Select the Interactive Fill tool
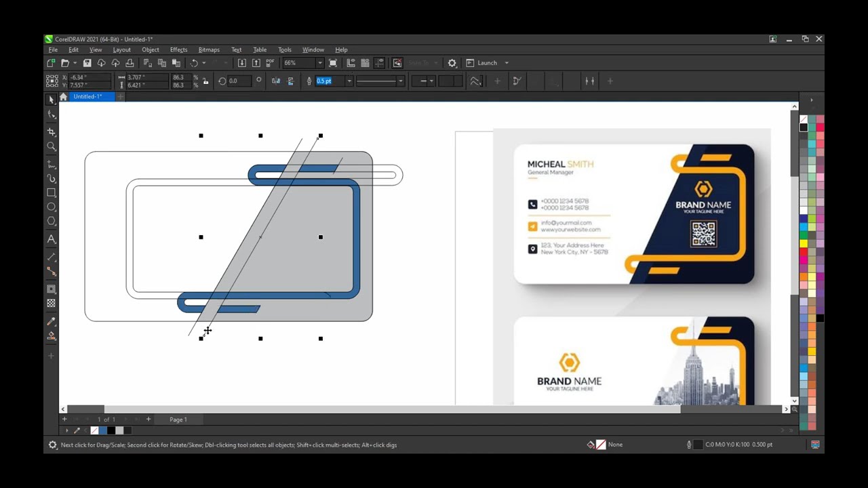Viewport: 868px width, 488px height. [52, 336]
